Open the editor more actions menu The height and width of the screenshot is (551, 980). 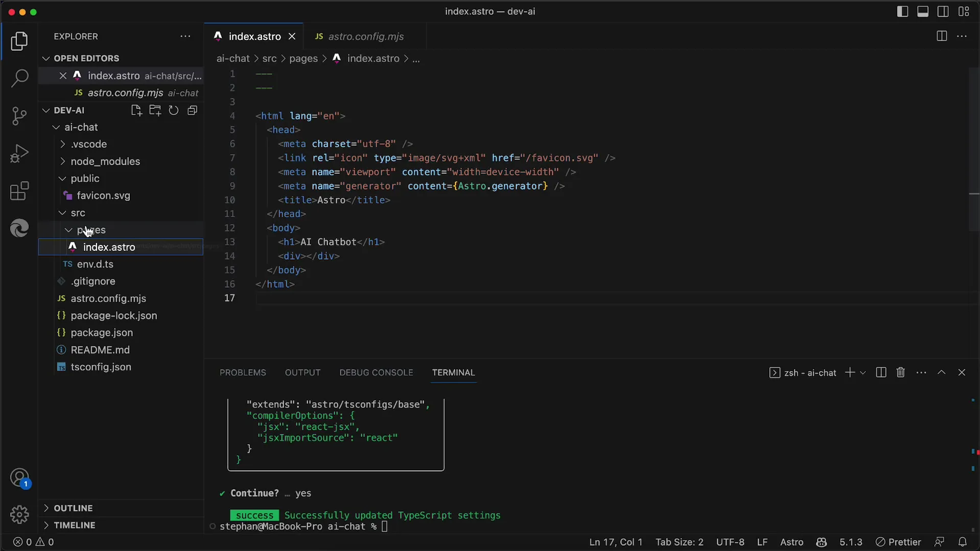[962, 36]
